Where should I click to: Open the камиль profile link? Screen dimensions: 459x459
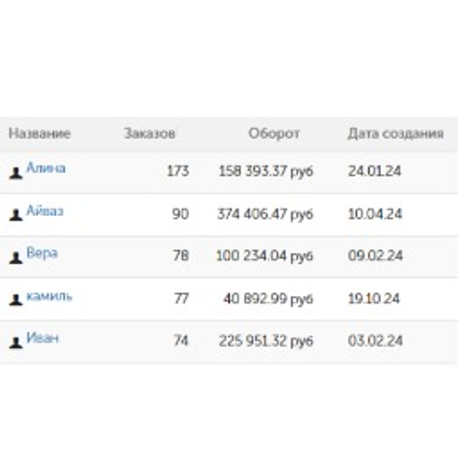[49, 296]
